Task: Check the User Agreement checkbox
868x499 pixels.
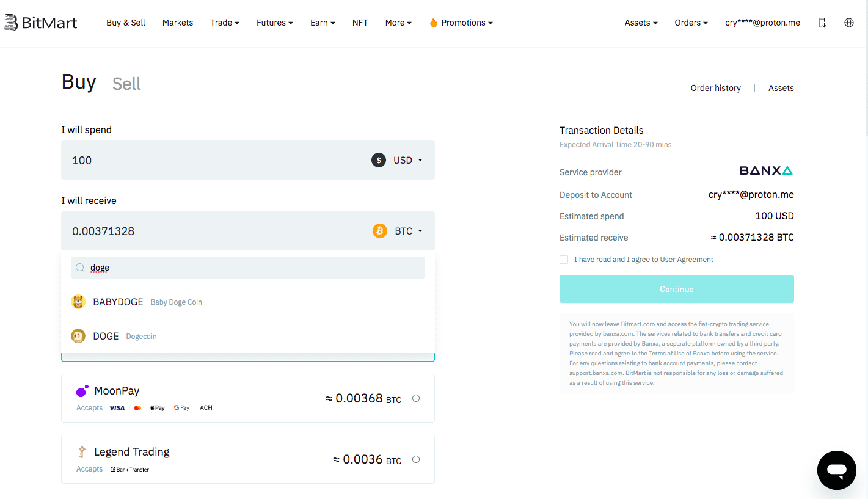Action: [x=564, y=260]
